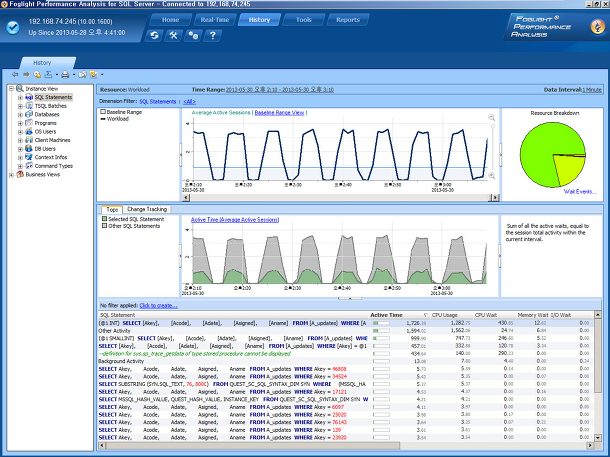Image resolution: width=610 pixels, height=457 pixels.
Task: Adjust the chart zoom slider handle
Action: click(x=493, y=127)
